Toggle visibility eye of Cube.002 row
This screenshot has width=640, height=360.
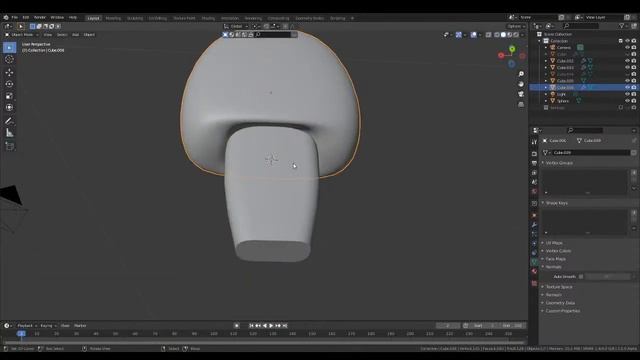627,61
